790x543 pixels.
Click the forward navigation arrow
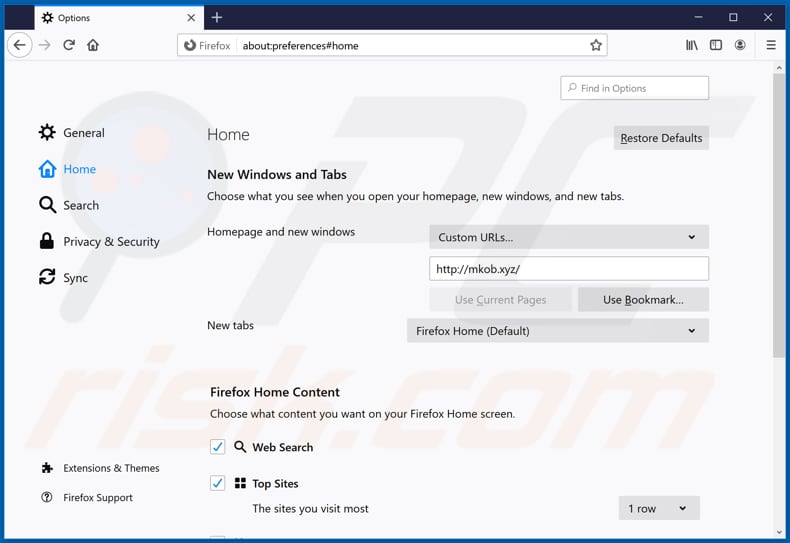[45, 45]
